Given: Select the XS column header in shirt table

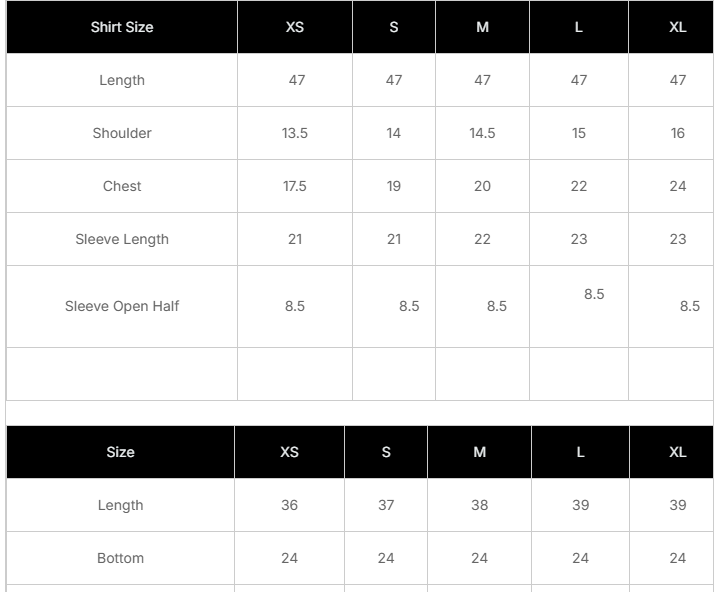Looking at the screenshot, I should [x=295, y=27].
